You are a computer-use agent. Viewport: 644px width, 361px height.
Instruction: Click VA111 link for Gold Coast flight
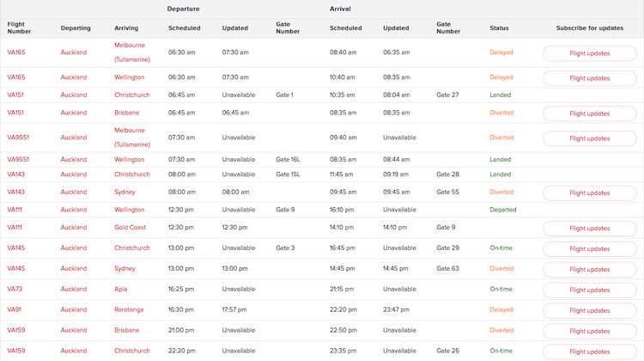(x=15, y=227)
